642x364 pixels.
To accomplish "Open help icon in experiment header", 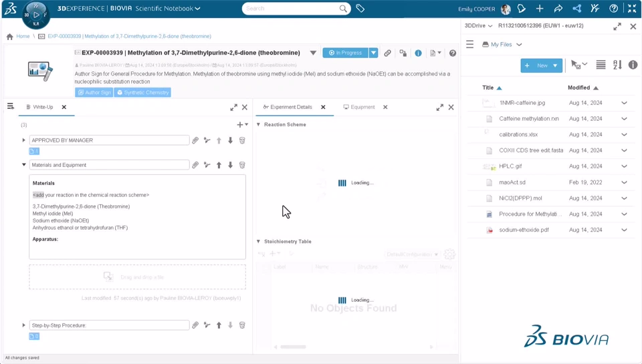I will click(x=453, y=53).
